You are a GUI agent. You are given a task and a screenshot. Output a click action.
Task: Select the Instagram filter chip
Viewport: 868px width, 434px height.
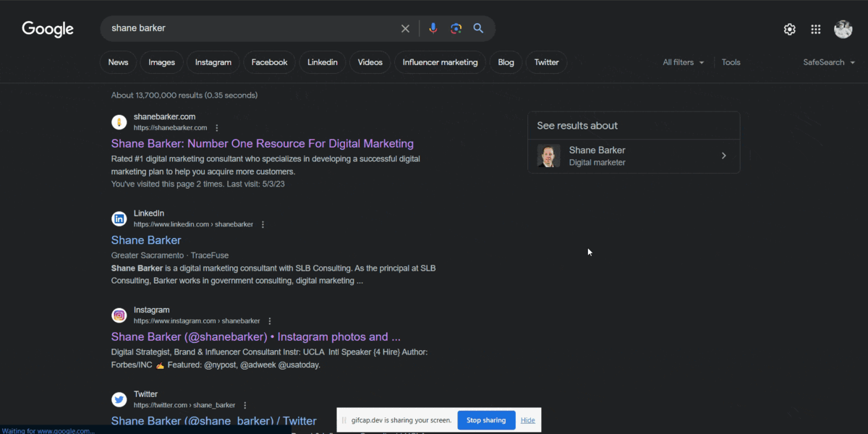pyautogui.click(x=213, y=62)
